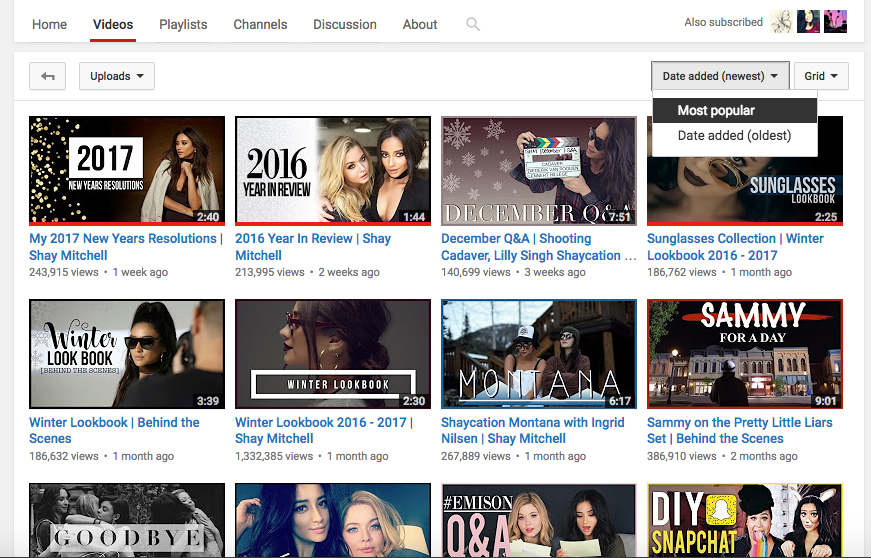Click the '243,915 views' text
Image resolution: width=871 pixels, height=558 pixels.
(x=63, y=272)
